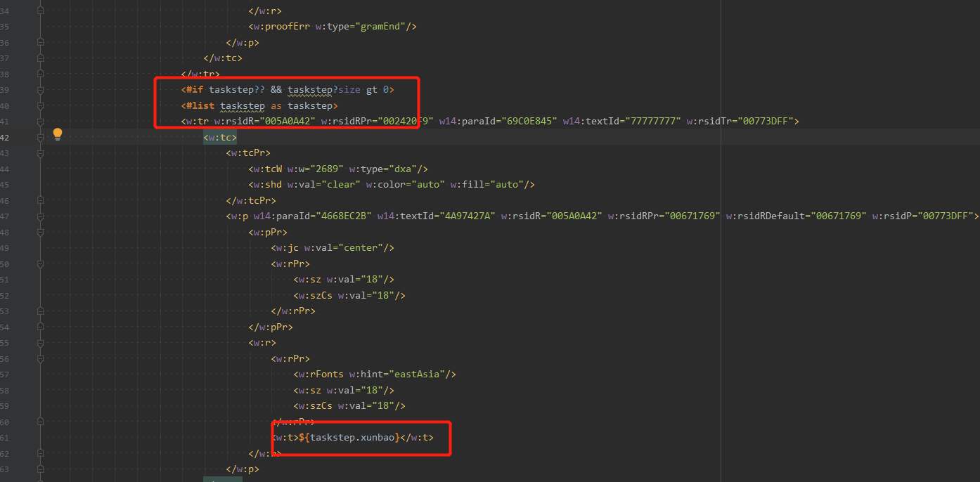
Task: Collapse the w:r element at line 55
Action: [40, 342]
